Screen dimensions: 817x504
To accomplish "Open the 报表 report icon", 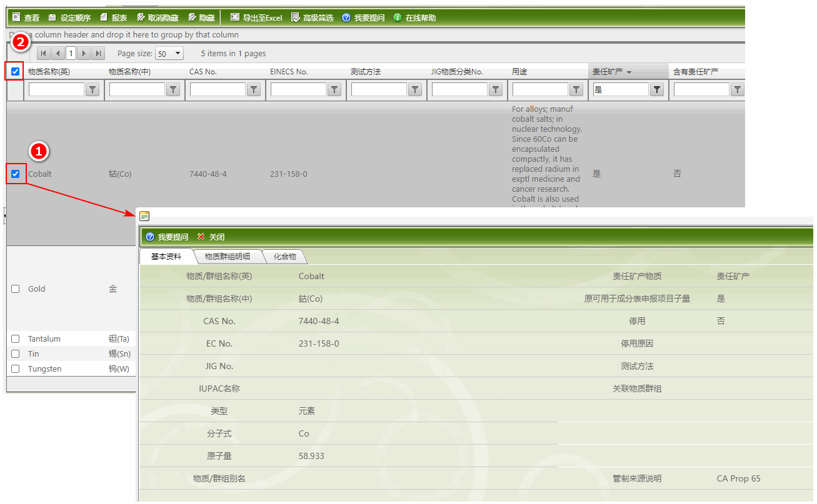I will [x=104, y=17].
